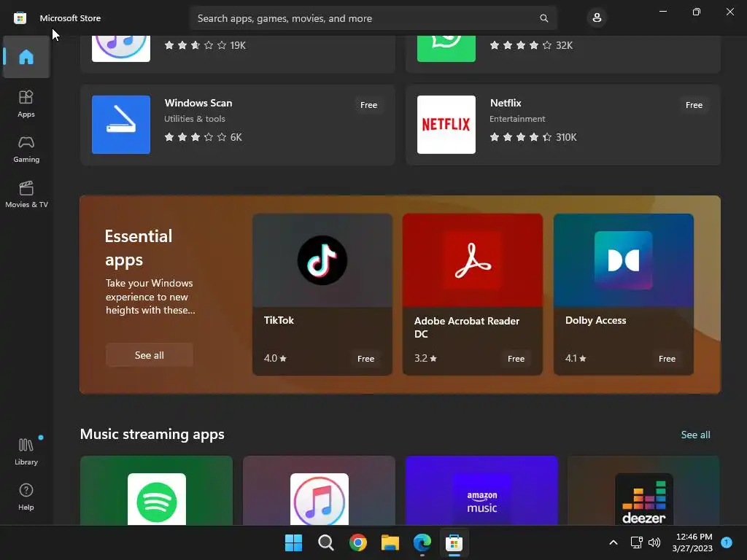747x560 pixels.
Task: Click See all for Music streaming apps
Action: point(695,435)
